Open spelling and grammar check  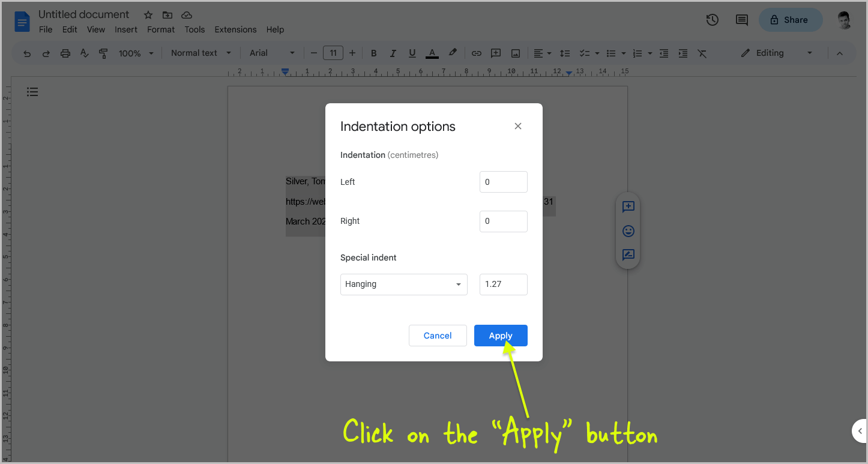(x=84, y=53)
